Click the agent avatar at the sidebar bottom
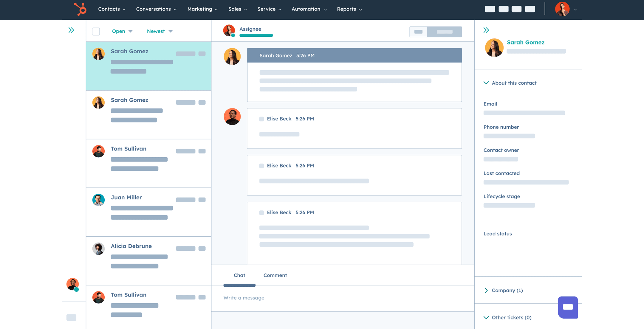 [72, 284]
